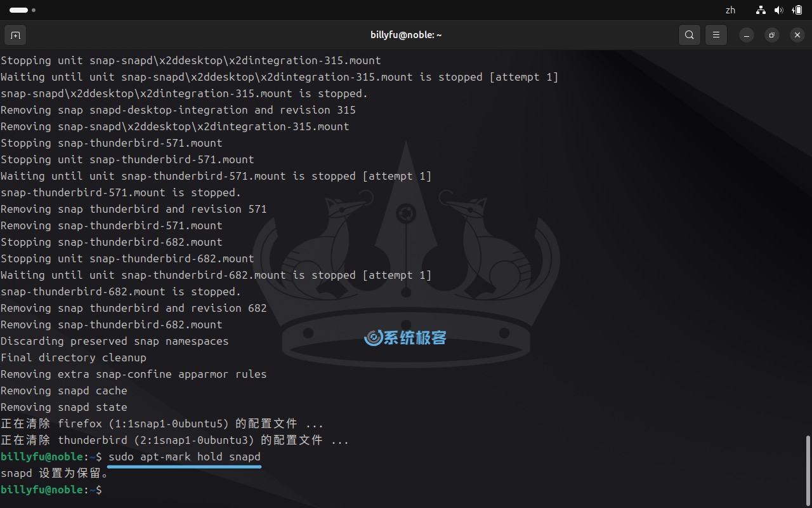Open the zh input method menu

pos(730,10)
